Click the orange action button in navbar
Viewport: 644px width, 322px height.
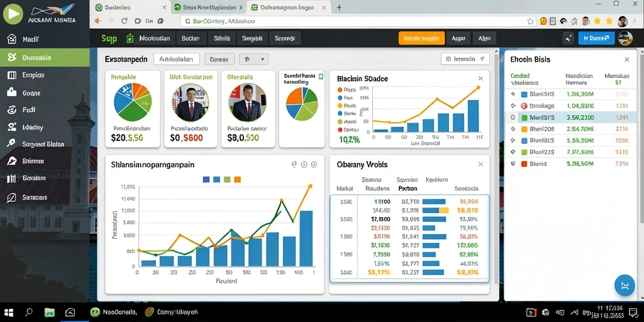[x=421, y=38]
